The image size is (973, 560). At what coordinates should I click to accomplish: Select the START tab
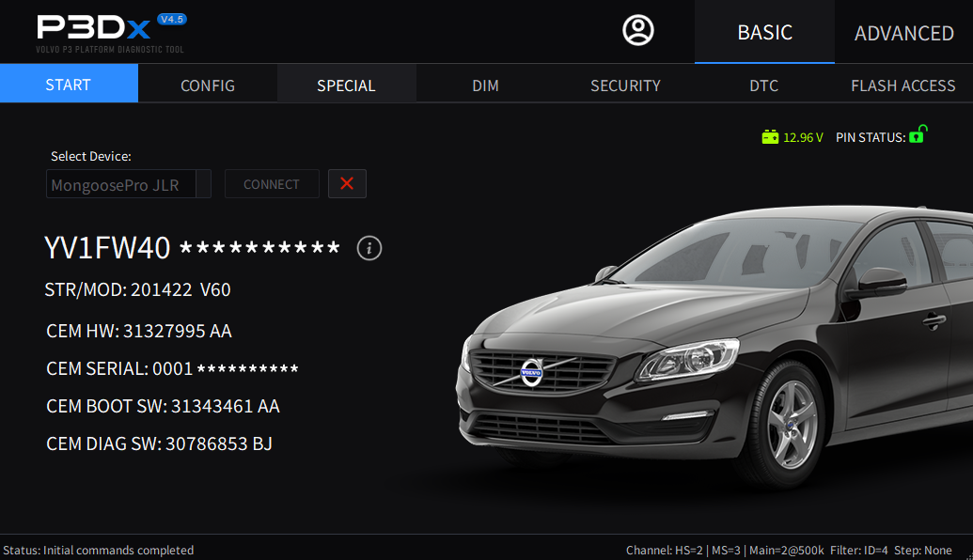tap(69, 84)
